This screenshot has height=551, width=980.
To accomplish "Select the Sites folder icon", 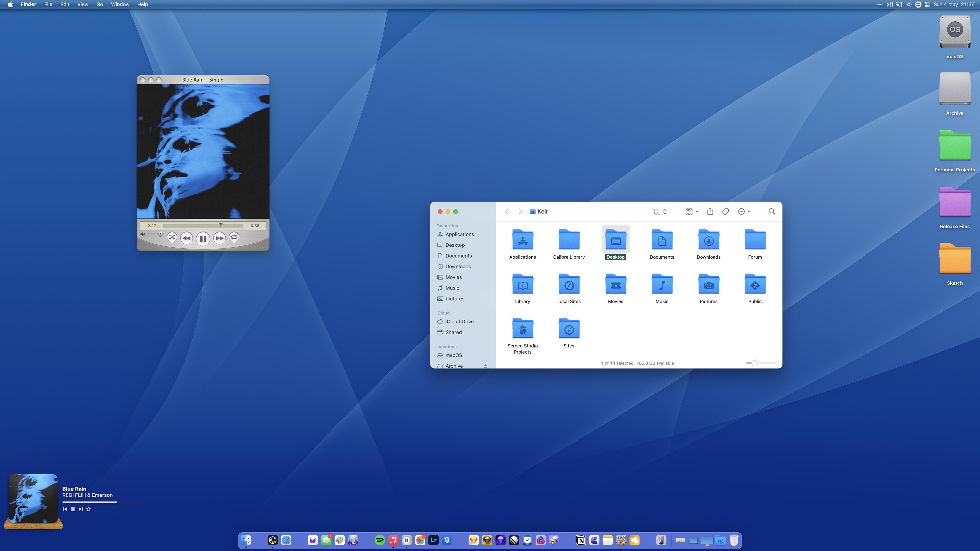I will tap(569, 328).
